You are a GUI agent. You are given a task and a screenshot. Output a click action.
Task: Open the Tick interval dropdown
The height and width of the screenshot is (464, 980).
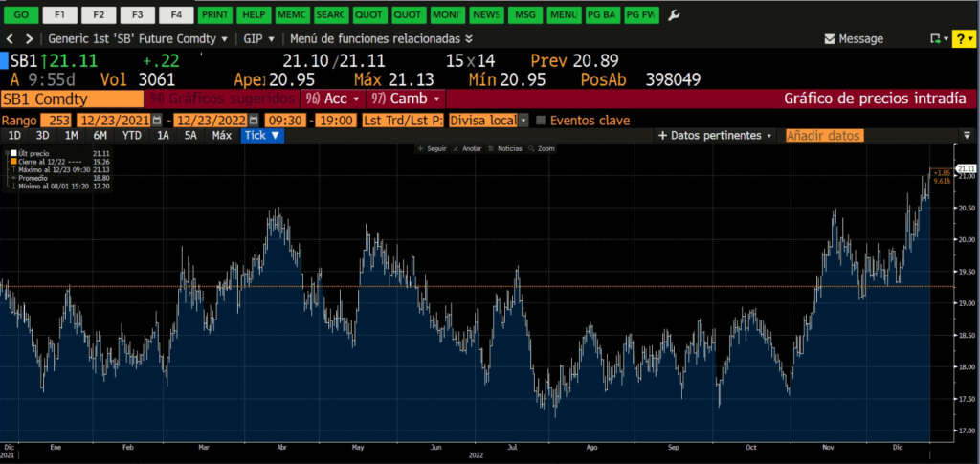(x=262, y=136)
